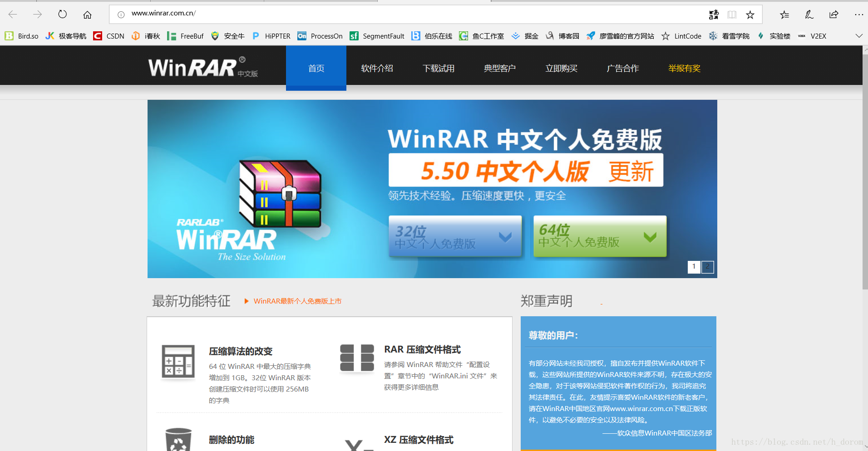Image resolution: width=868 pixels, height=451 pixels.
Task: Toggle reading view book icon
Action: 732,15
